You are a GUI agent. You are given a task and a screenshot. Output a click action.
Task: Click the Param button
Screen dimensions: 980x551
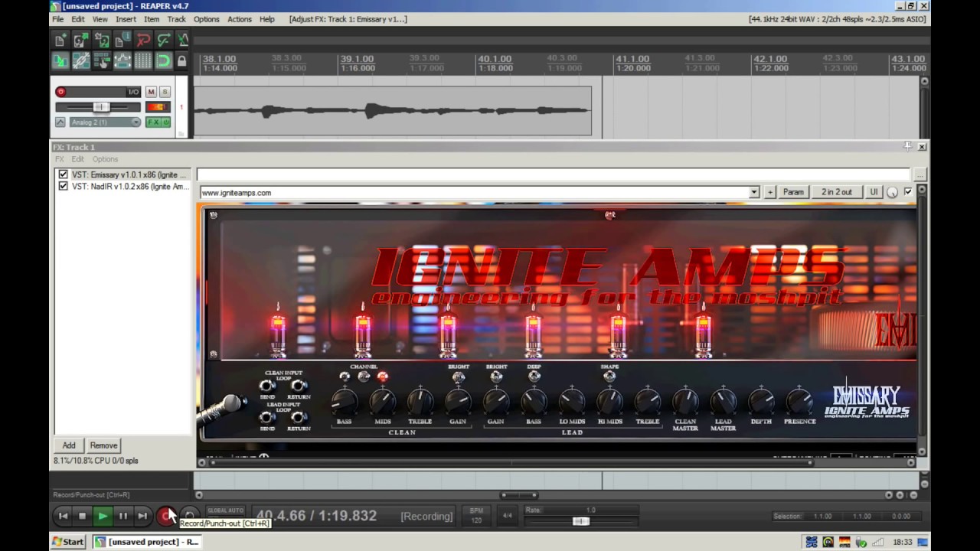coord(793,192)
